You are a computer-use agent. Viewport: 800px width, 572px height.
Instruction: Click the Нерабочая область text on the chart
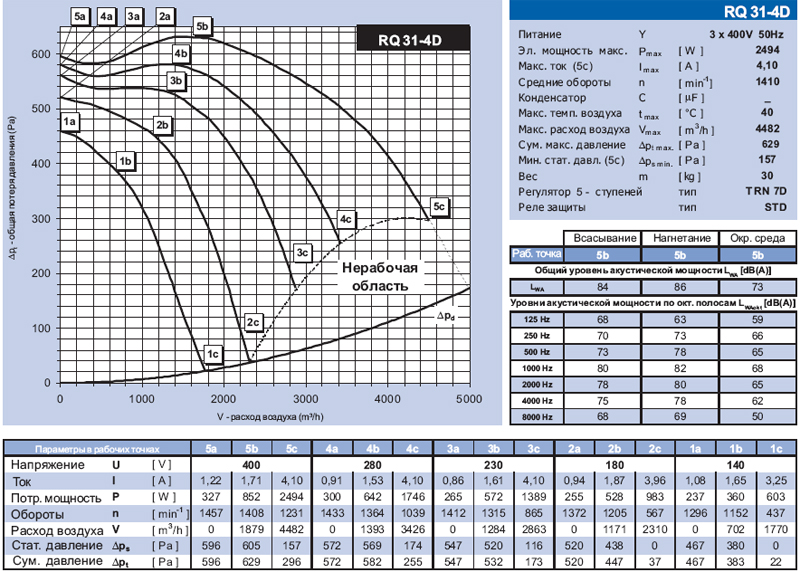click(x=376, y=277)
